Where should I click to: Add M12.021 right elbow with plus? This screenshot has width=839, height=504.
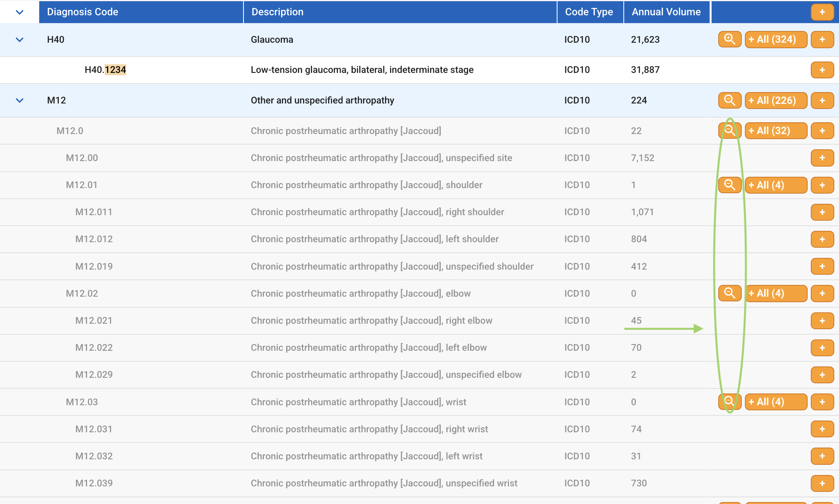tap(822, 321)
